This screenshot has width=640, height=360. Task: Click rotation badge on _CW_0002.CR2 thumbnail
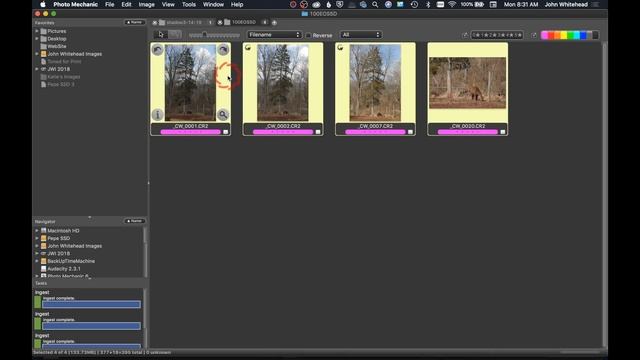click(248, 48)
